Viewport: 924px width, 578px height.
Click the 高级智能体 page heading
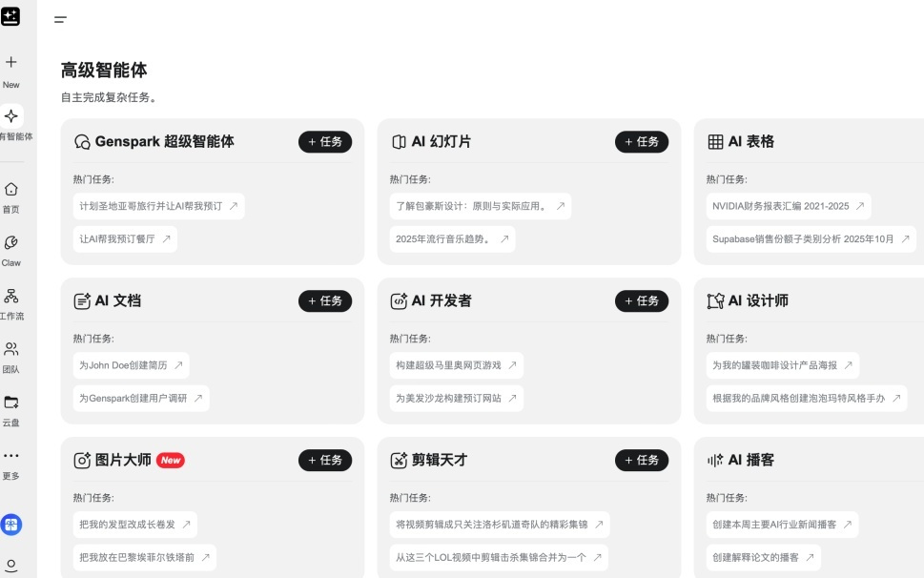click(x=104, y=71)
